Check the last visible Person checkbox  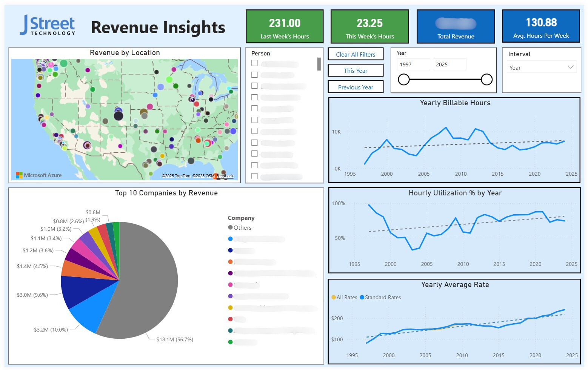254,176
